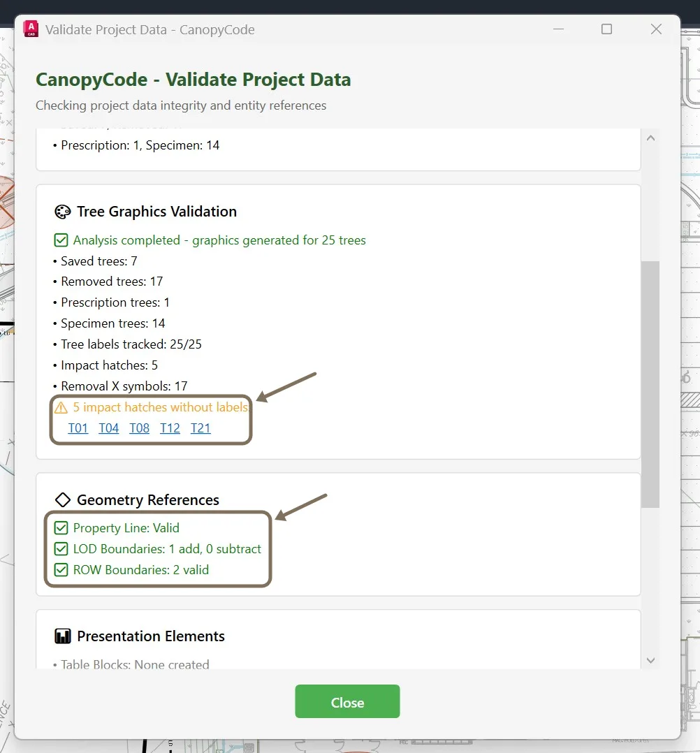Viewport: 700px width, 753px height.
Task: Click the scrollbar down arrow
Action: point(650,660)
